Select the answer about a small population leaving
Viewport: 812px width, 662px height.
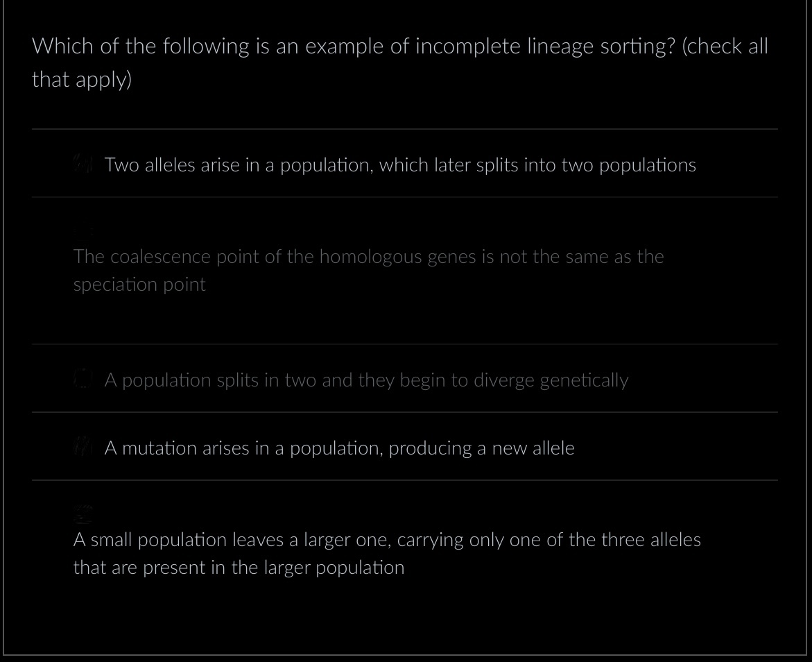pos(387,553)
